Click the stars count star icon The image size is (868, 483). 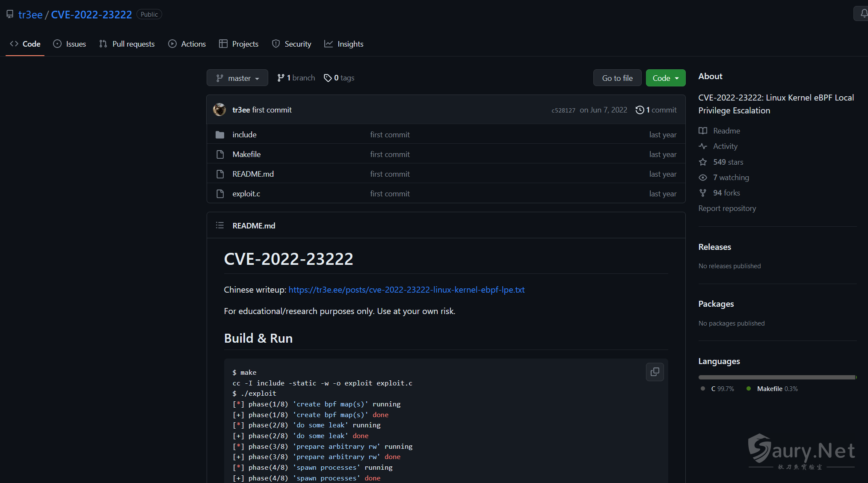(703, 162)
